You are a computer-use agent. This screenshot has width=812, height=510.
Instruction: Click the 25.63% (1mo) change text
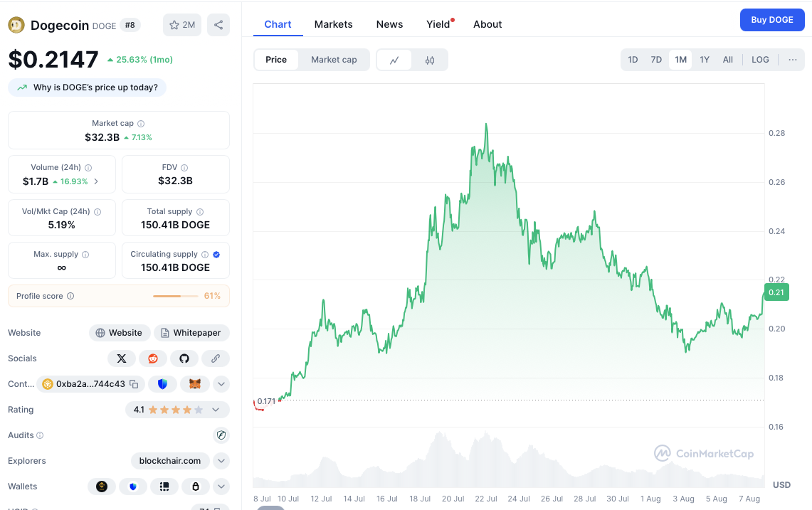tap(144, 60)
